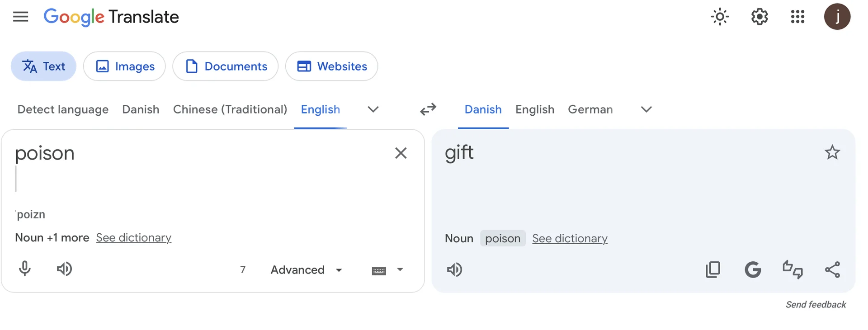
Task: Open the settings gear
Action: (x=759, y=17)
